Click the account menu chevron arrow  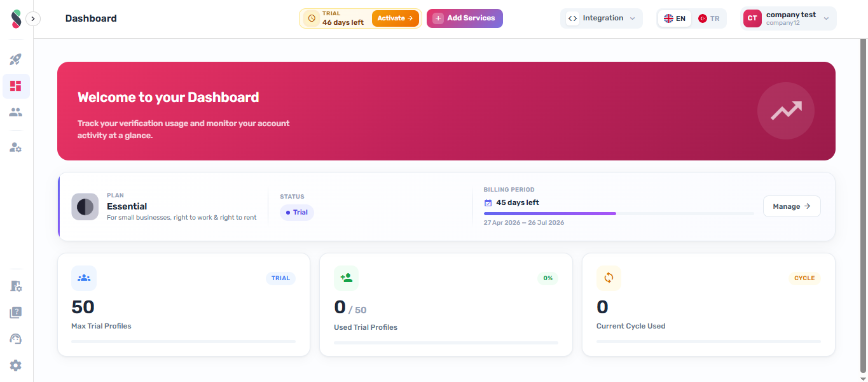pyautogui.click(x=826, y=18)
